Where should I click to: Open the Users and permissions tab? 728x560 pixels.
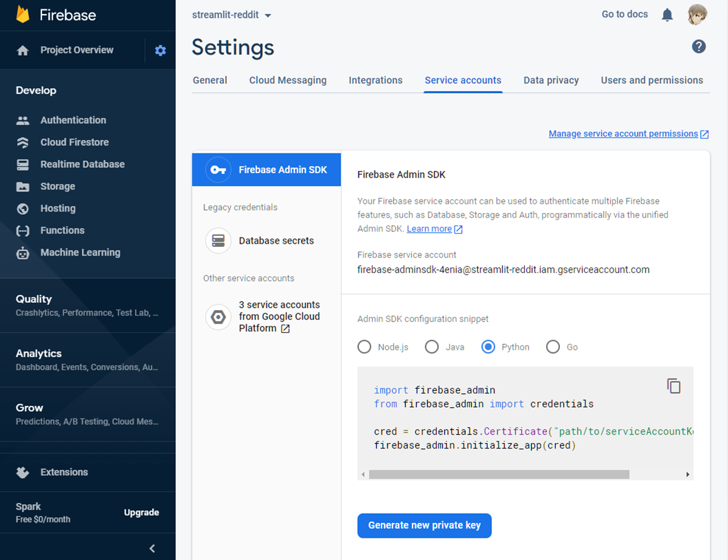(x=652, y=80)
